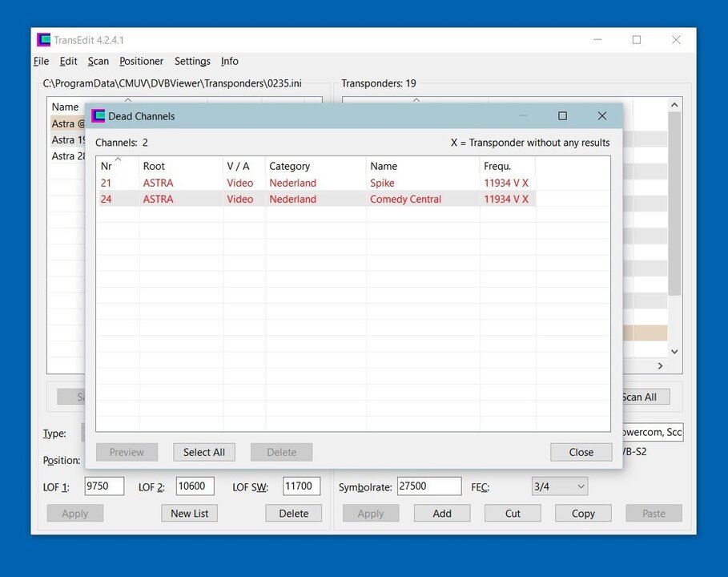
Task: Close the Dead Channels dialog with X
Action: click(602, 116)
